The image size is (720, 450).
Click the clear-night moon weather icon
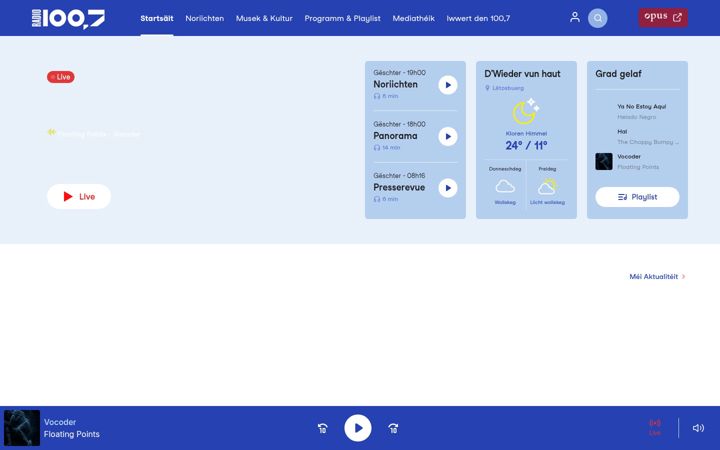pos(525,112)
